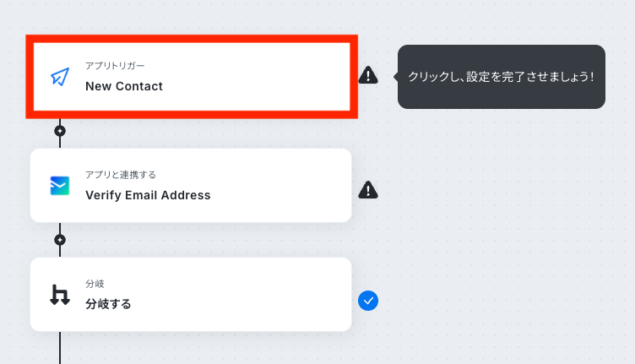Click the Verify Email Address title text

(x=148, y=195)
